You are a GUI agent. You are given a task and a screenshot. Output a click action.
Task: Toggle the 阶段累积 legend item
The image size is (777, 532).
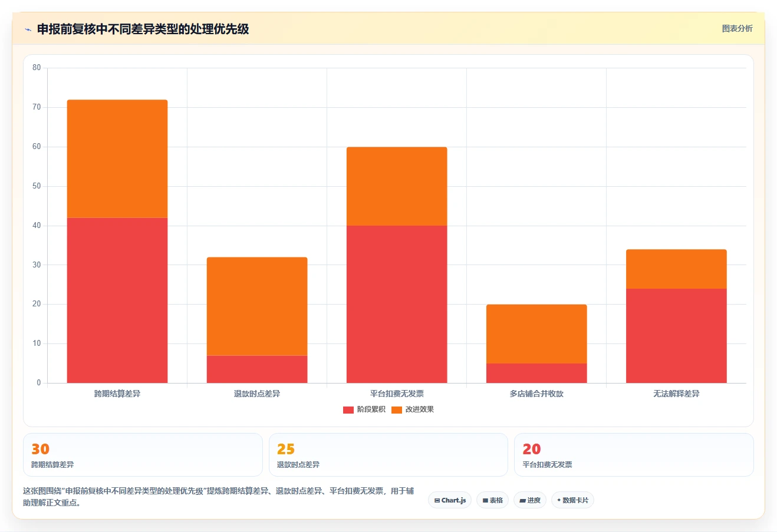(x=364, y=409)
